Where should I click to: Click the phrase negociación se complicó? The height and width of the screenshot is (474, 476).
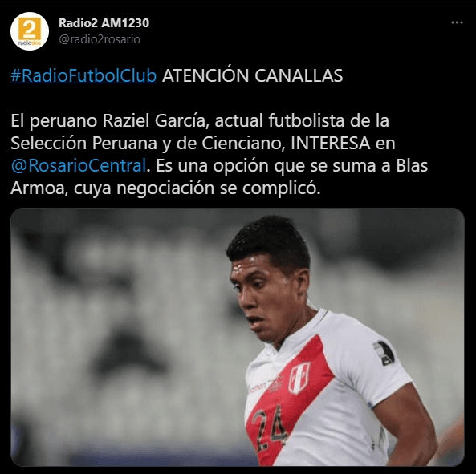[x=218, y=188]
